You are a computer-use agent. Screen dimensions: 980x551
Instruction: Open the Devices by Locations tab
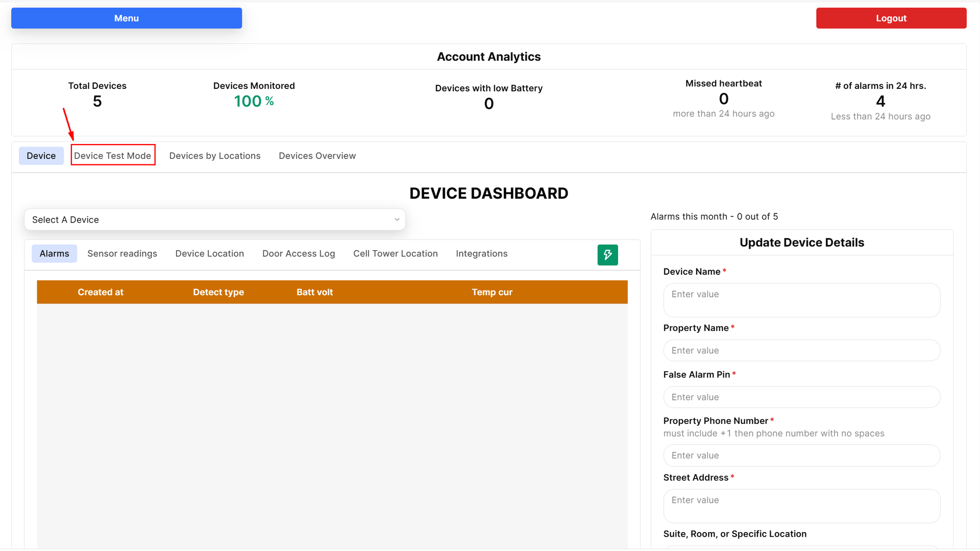click(215, 156)
